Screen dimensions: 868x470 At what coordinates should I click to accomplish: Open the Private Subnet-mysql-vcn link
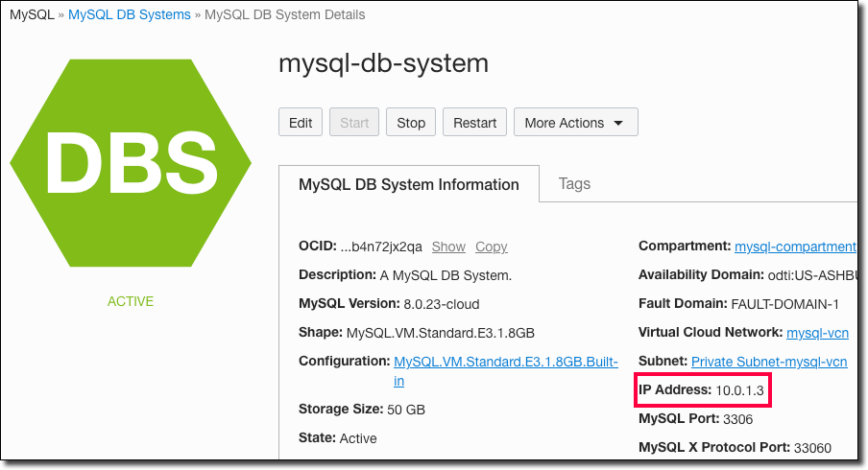tap(769, 362)
